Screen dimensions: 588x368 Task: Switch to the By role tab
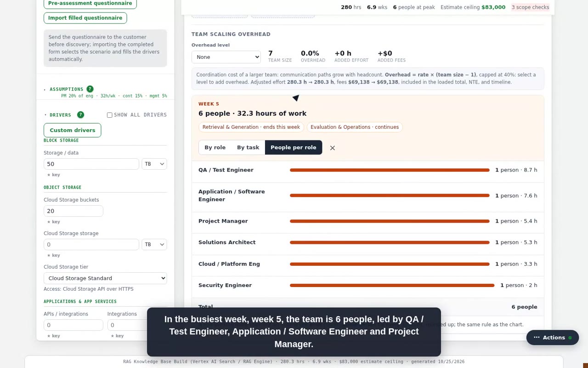tap(215, 148)
